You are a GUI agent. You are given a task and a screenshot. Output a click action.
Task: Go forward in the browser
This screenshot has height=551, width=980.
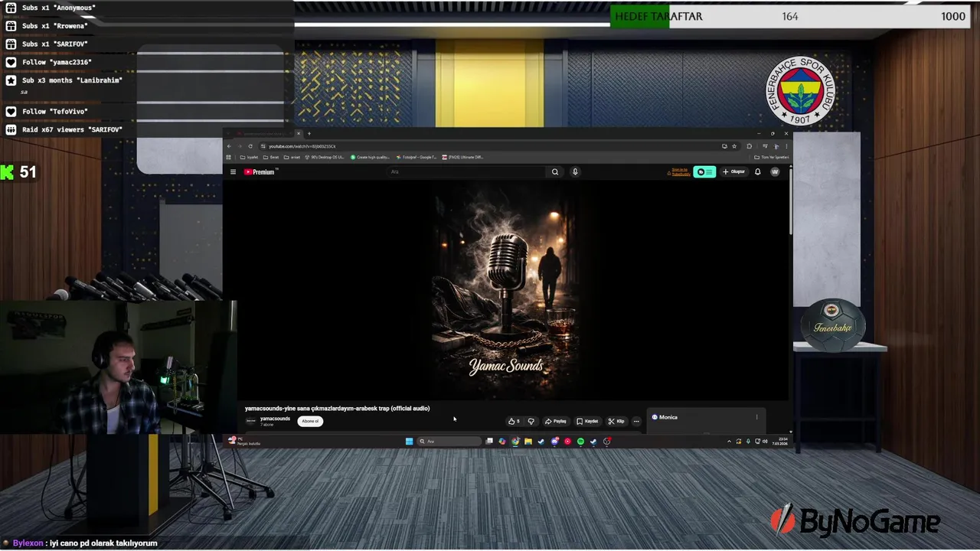pos(240,146)
